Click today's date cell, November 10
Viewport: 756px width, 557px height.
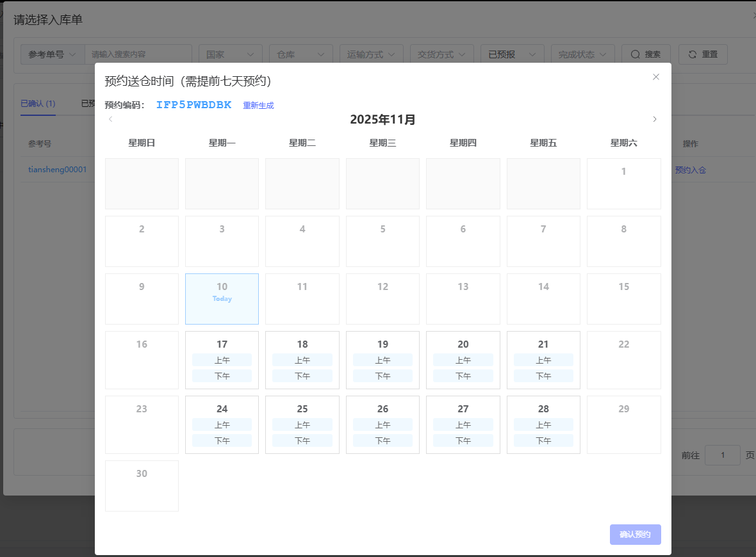click(222, 298)
